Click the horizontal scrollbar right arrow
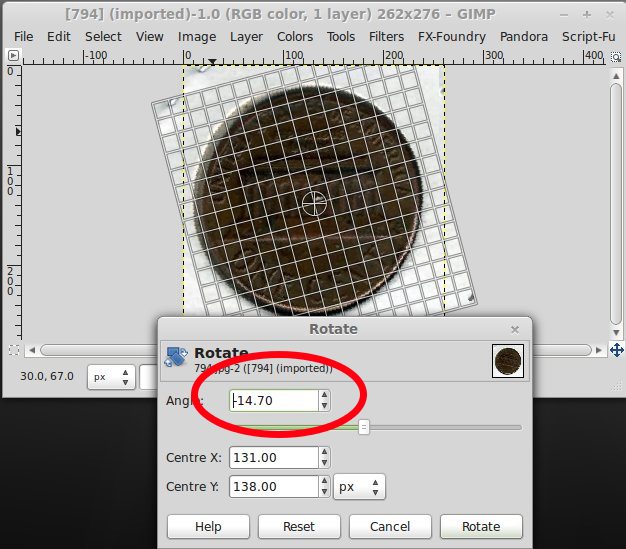This screenshot has height=549, width=626. (x=598, y=350)
